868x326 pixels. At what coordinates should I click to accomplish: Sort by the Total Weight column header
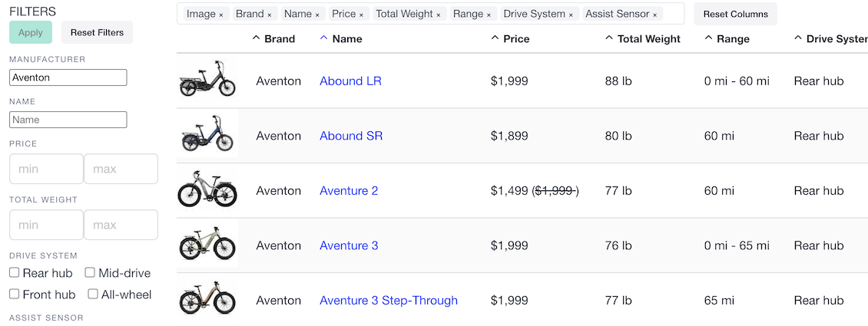tap(643, 38)
